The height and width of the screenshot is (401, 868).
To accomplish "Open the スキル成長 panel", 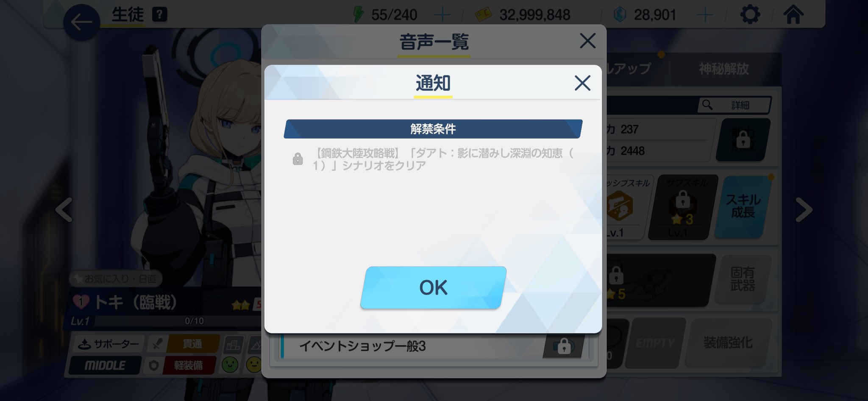I will point(743,206).
